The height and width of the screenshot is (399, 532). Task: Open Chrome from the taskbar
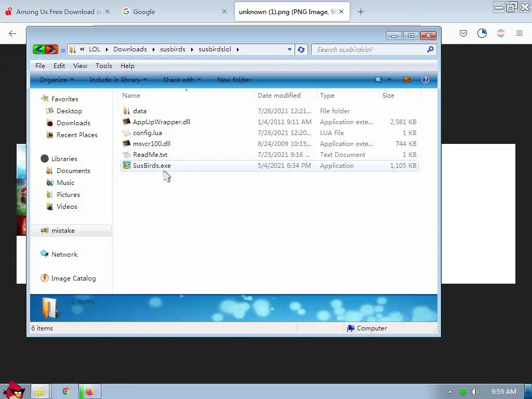pyautogui.click(x=66, y=392)
